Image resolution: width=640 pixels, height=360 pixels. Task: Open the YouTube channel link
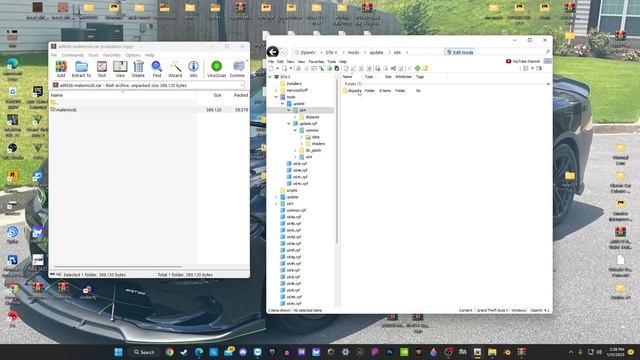523,61
